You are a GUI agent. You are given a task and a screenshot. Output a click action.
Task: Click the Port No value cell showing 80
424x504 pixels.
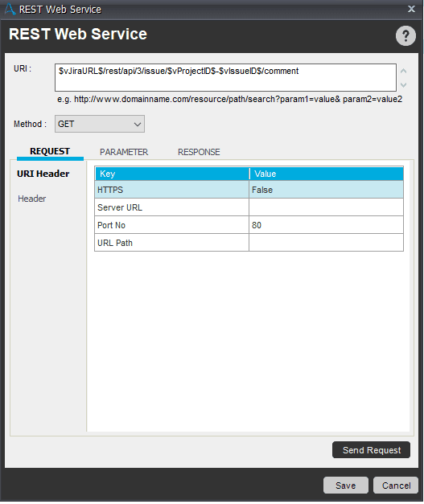[x=326, y=225]
